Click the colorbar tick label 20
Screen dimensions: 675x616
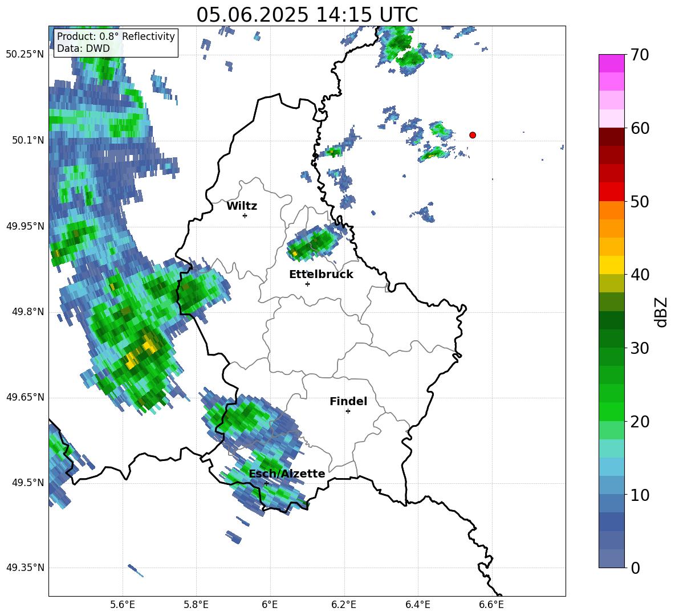[x=640, y=421]
